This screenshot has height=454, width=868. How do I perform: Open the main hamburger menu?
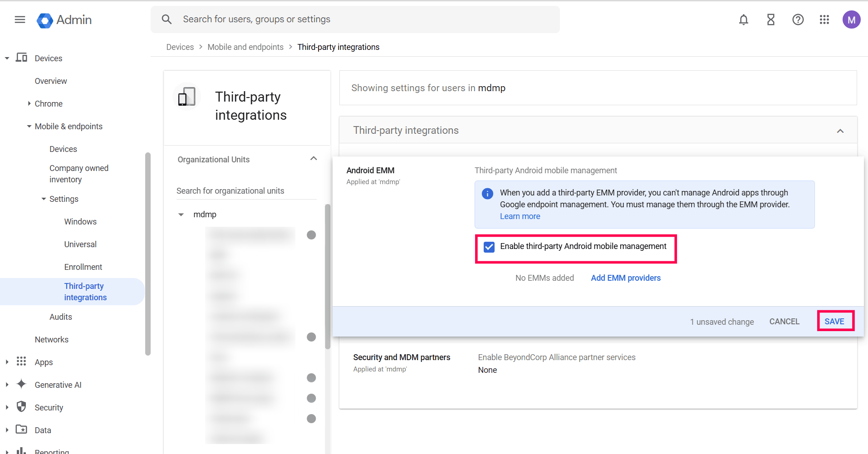point(20,20)
